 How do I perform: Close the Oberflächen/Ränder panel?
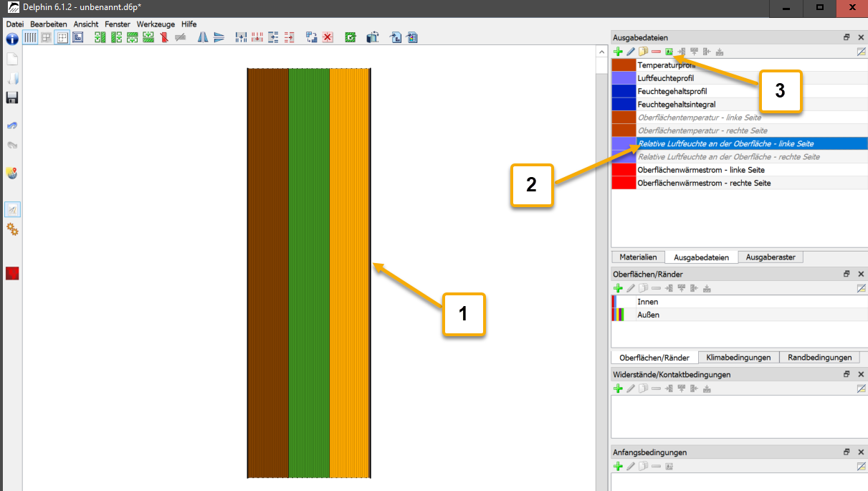(x=861, y=274)
